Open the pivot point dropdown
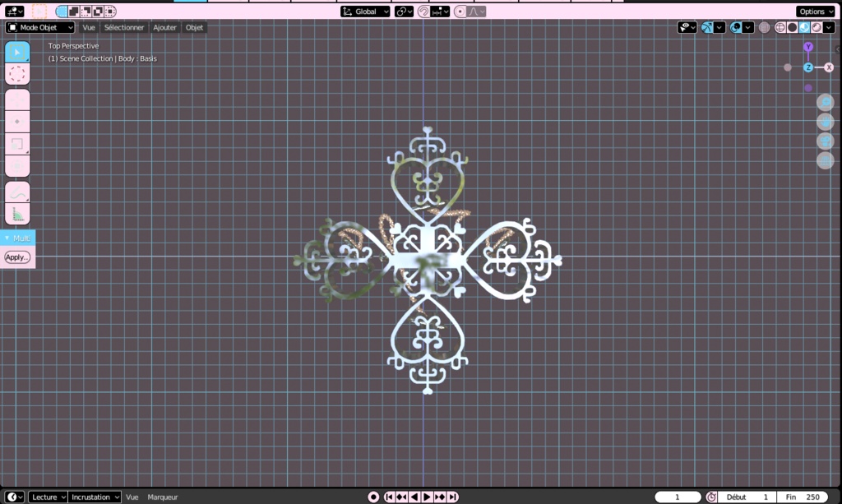Viewport: 842px width, 504px height. click(404, 12)
